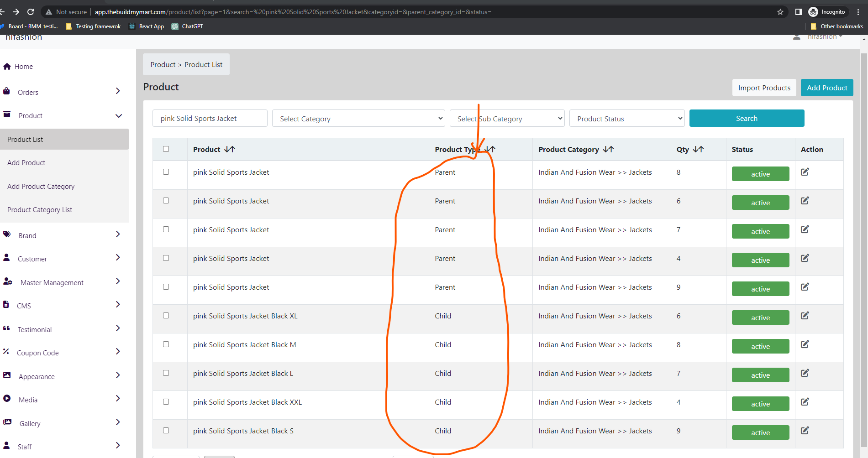The image size is (868, 458).
Task: Check the Black M row checkbox
Action: pyautogui.click(x=166, y=344)
